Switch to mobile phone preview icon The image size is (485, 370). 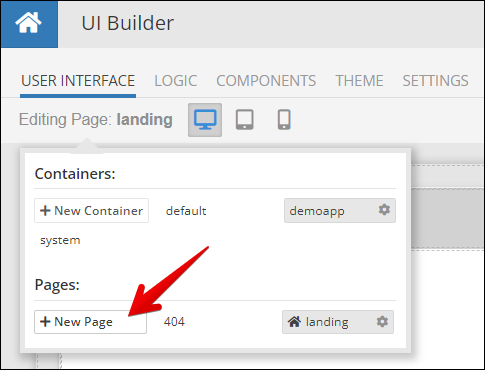[284, 119]
